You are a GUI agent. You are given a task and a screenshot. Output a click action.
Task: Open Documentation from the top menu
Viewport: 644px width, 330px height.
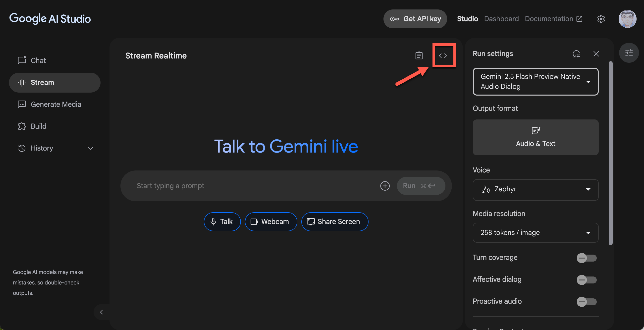548,18
